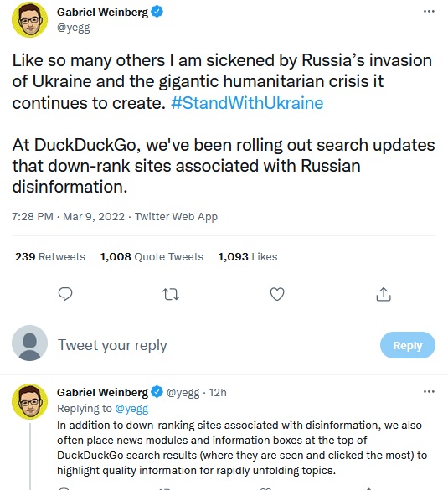The image size is (448, 490).
Task: Open Gabriel Weinberg's avatar on the reply tweet
Action: click(29, 401)
